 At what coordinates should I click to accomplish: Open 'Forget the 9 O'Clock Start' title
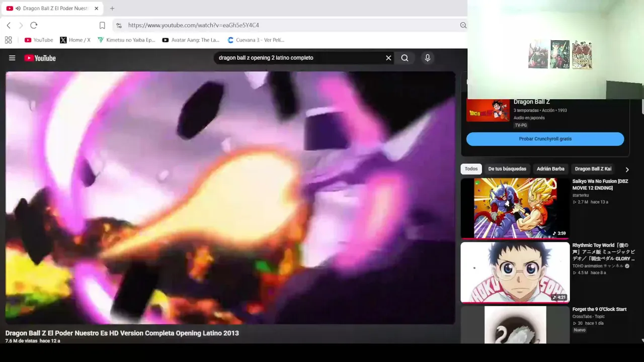[600, 309]
